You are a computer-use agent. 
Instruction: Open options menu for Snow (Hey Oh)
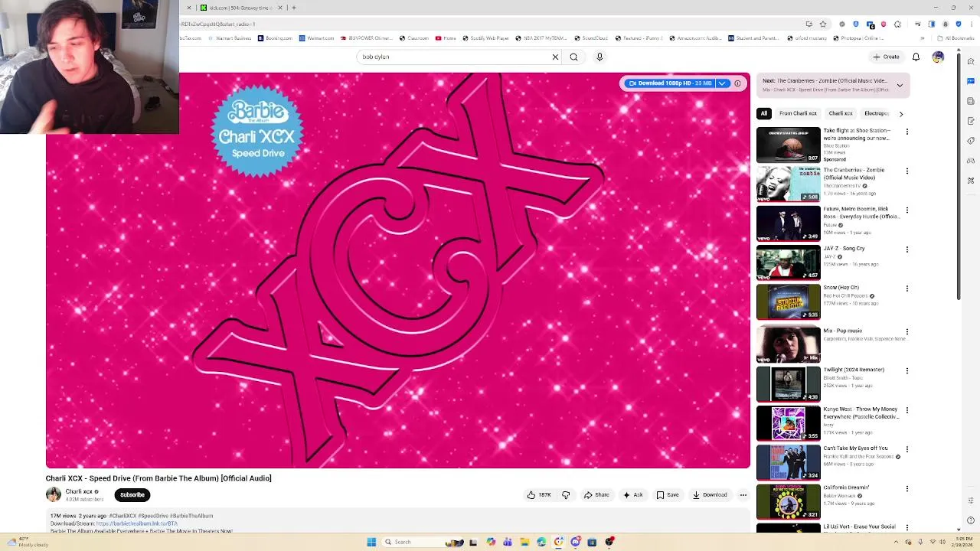(x=907, y=289)
